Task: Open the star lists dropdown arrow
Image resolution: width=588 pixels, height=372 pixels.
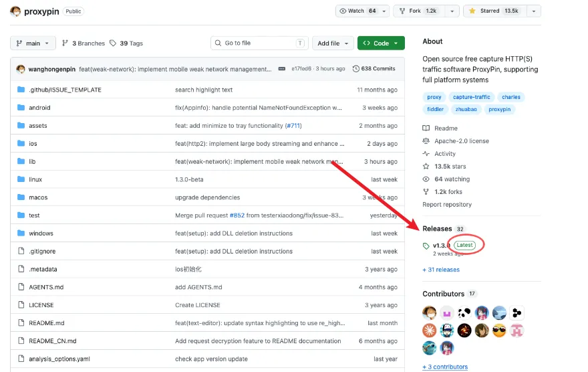Action: [534, 11]
